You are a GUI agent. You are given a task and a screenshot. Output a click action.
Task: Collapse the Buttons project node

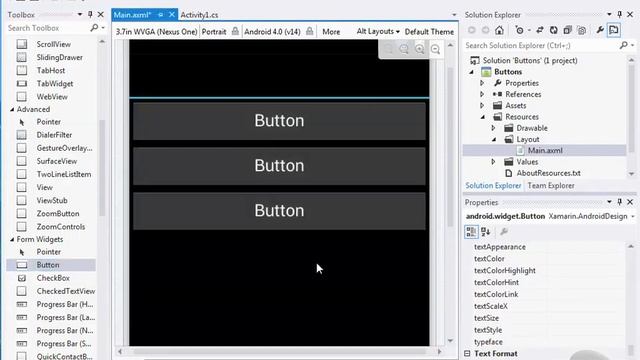point(471,72)
